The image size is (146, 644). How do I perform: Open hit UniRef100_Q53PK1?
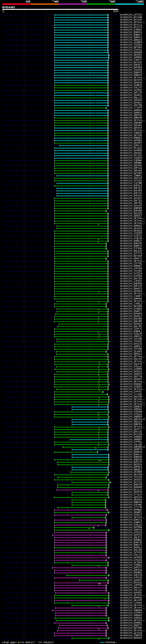[131, 499]
